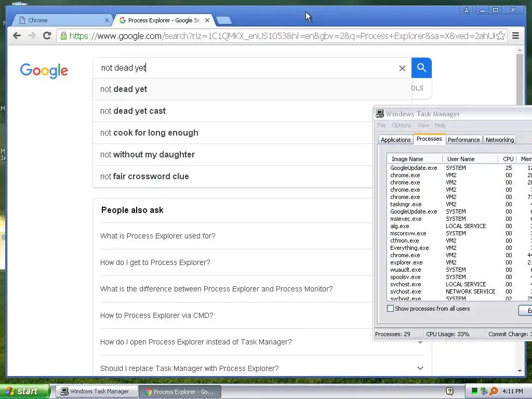
Task: Click the Google logo
Action: pyautogui.click(x=44, y=71)
